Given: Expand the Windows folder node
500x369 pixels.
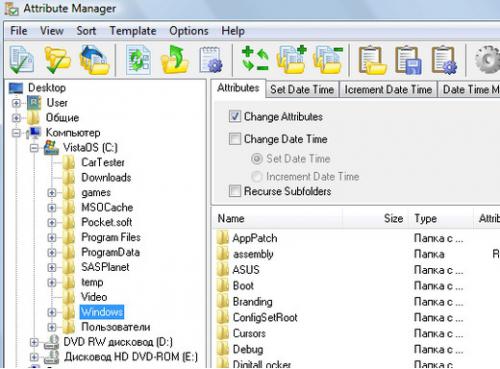Looking at the screenshot, I should (x=51, y=312).
